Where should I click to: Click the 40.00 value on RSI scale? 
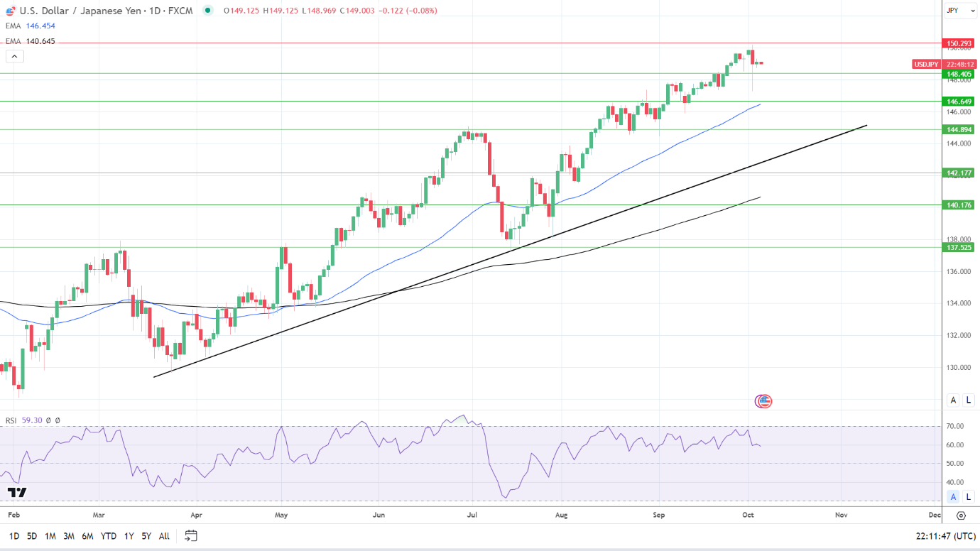pos(954,482)
